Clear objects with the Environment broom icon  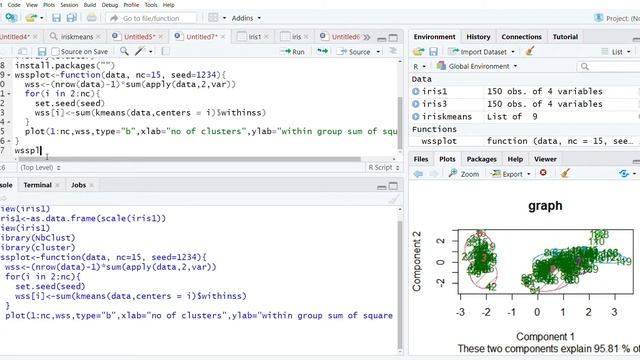pos(530,51)
